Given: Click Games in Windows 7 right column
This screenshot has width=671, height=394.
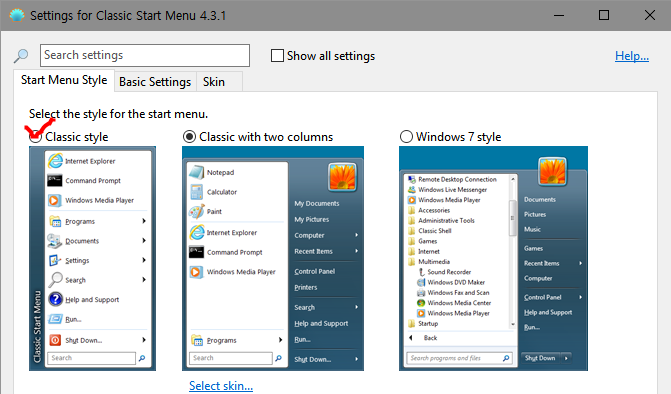Looking at the screenshot, I should point(533,248).
